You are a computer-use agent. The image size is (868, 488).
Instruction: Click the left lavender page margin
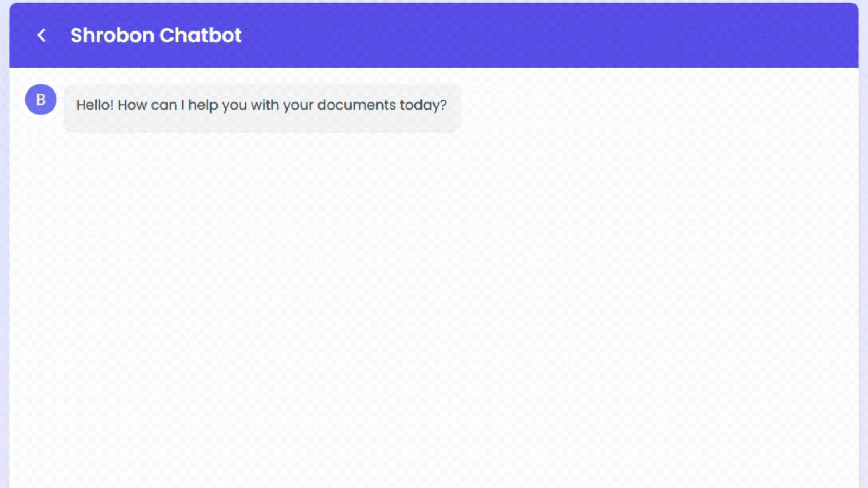click(x=4, y=271)
